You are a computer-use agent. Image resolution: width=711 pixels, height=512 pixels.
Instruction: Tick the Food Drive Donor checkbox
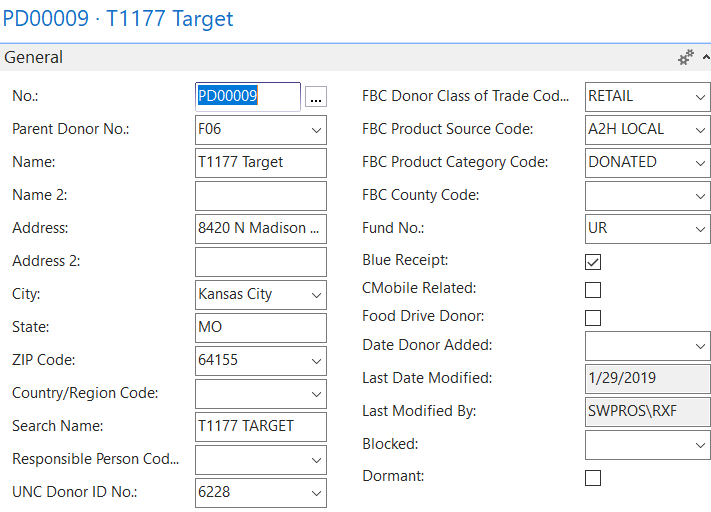click(x=593, y=318)
